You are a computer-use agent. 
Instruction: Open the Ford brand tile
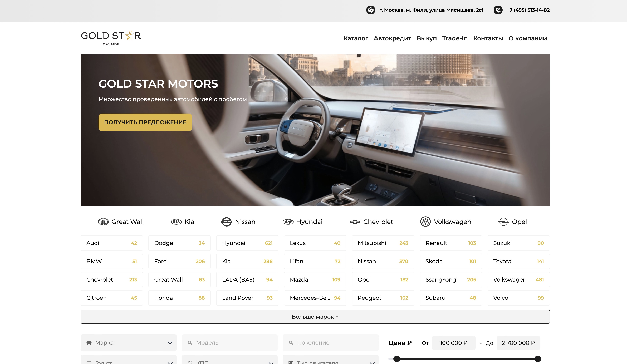click(x=179, y=261)
